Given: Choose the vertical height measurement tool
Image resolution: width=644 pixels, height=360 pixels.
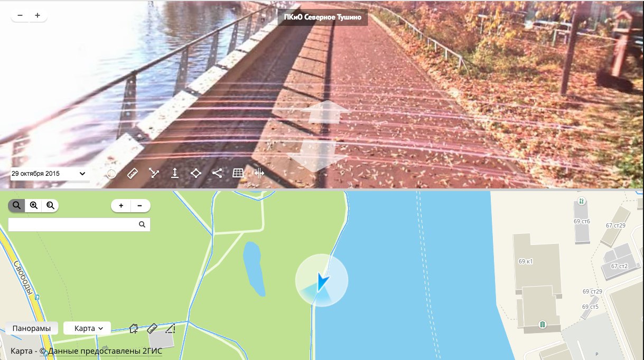Looking at the screenshot, I should click(x=175, y=173).
